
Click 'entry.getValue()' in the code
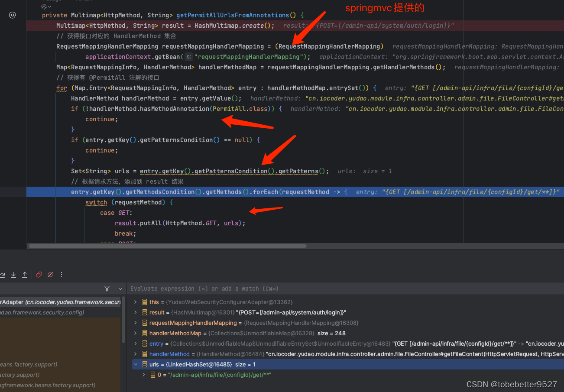click(209, 98)
